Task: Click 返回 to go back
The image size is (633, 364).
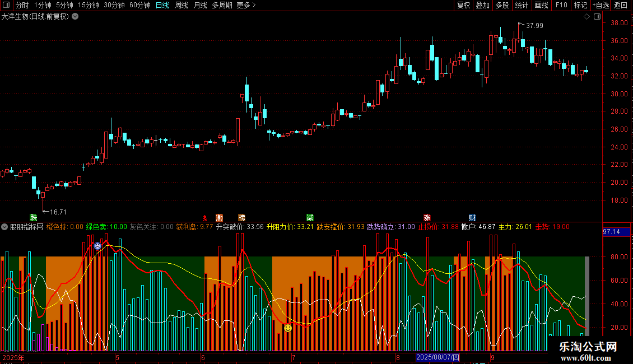Action: pos(621,5)
